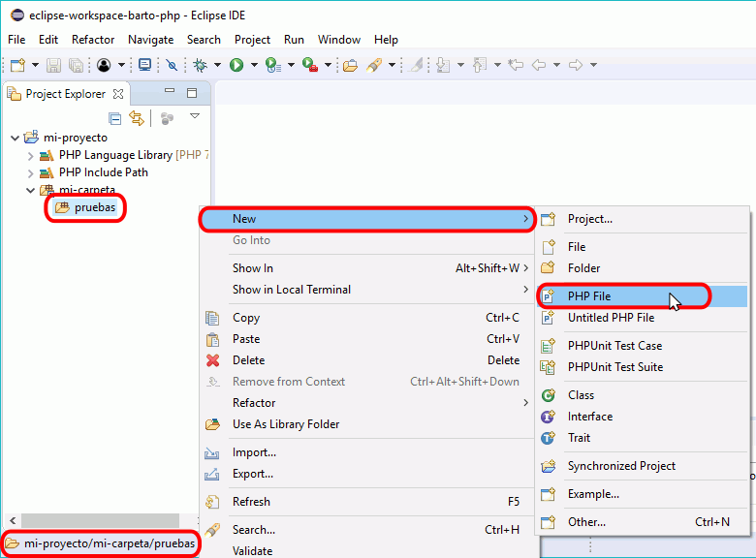Click the user profile avatar toolbar icon
Viewport: 756px width, 558px height.
tap(104, 65)
